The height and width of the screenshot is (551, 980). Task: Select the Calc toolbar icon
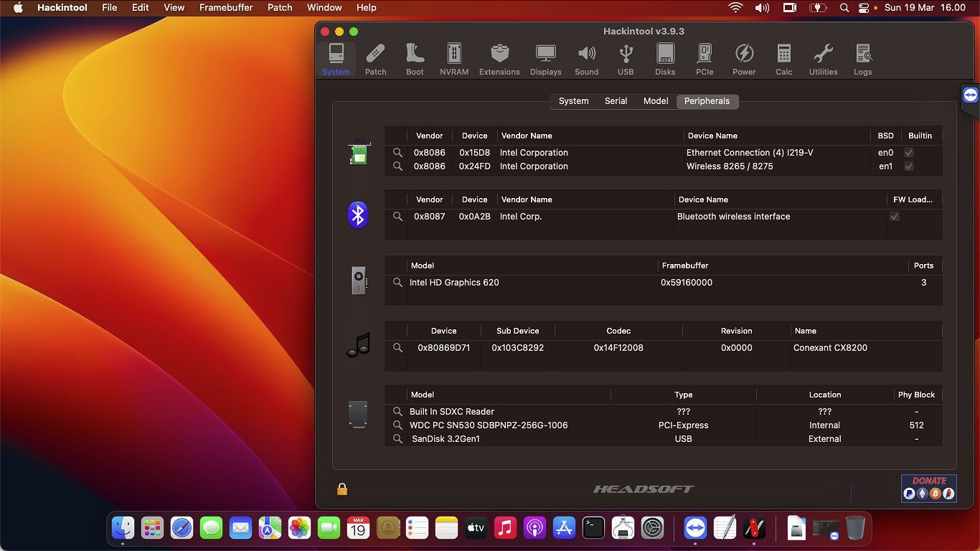click(x=783, y=57)
